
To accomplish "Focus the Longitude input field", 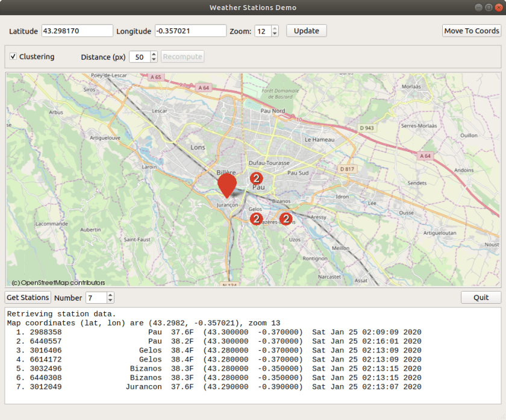I will pos(190,31).
